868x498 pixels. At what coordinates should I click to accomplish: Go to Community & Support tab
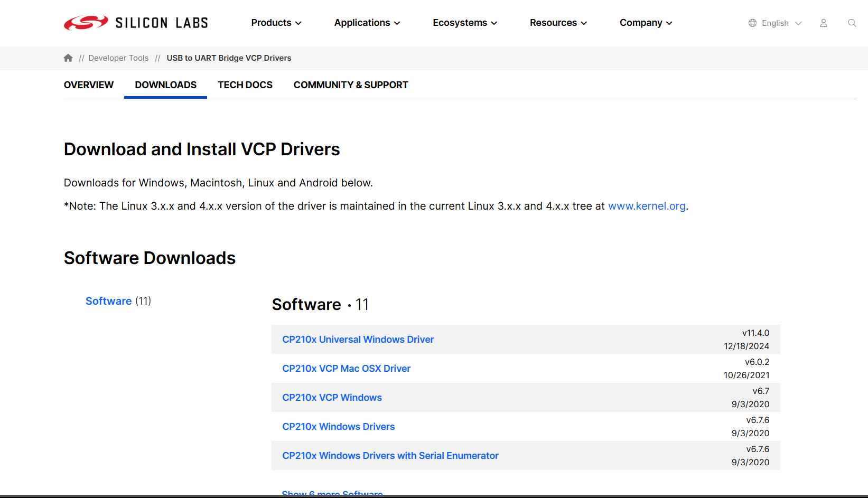(x=351, y=85)
